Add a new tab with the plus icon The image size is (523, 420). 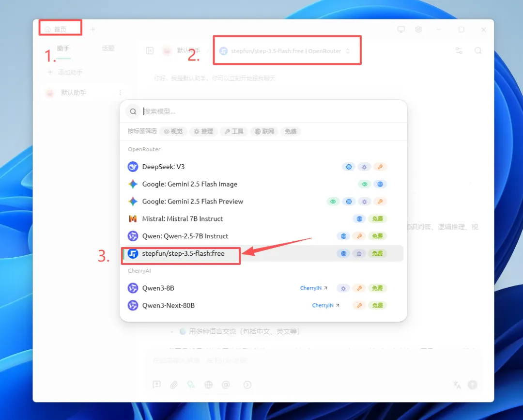[92, 30]
